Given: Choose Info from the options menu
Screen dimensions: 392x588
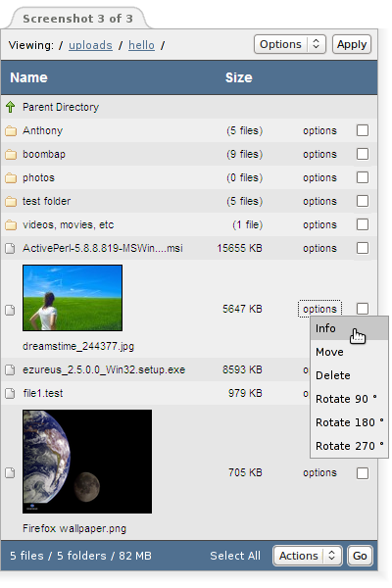Looking at the screenshot, I should pyautogui.click(x=349, y=328).
